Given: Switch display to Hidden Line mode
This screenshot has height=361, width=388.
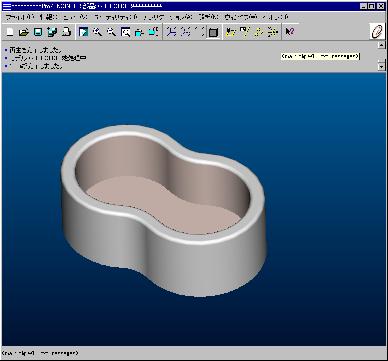Looking at the screenshot, I should [x=185, y=32].
